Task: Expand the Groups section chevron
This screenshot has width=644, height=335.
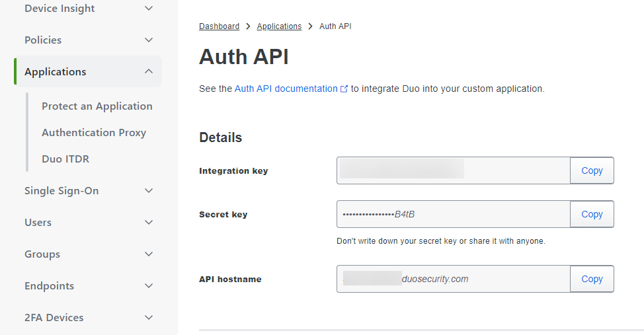Action: (x=149, y=254)
